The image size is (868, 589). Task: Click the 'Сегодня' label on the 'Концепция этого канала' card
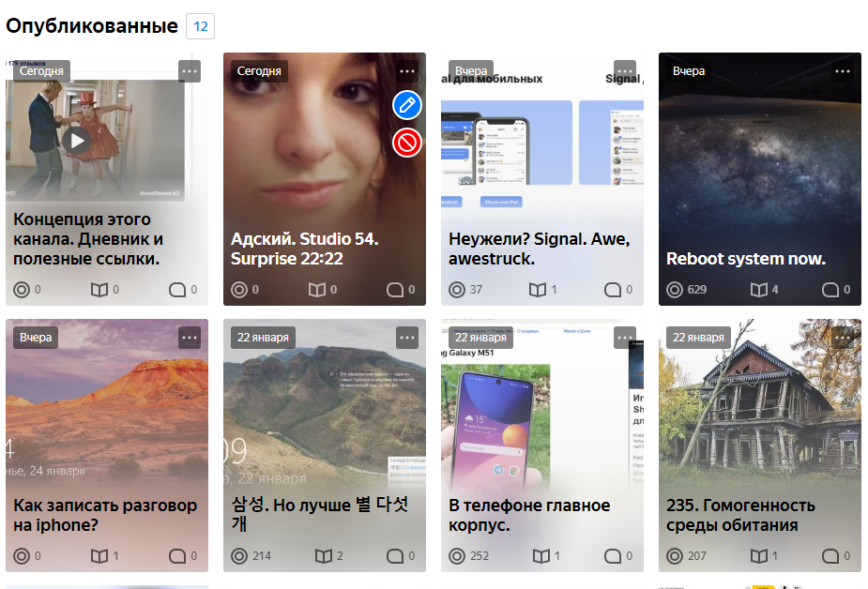(x=41, y=71)
